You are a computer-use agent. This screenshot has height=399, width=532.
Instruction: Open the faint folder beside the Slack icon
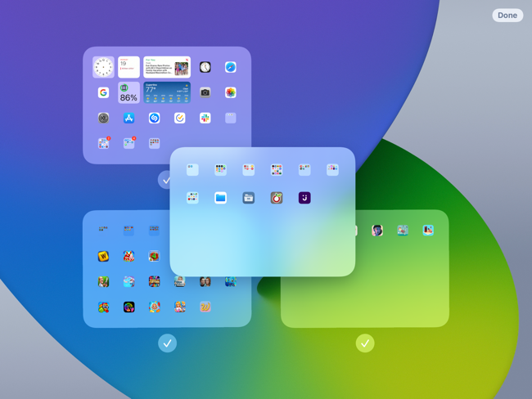pos(230,118)
